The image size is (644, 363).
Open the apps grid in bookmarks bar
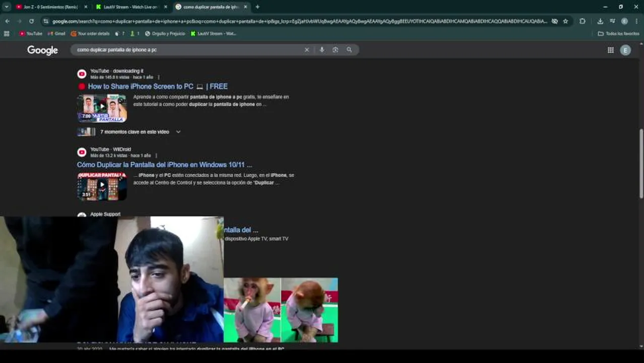[x=7, y=34]
